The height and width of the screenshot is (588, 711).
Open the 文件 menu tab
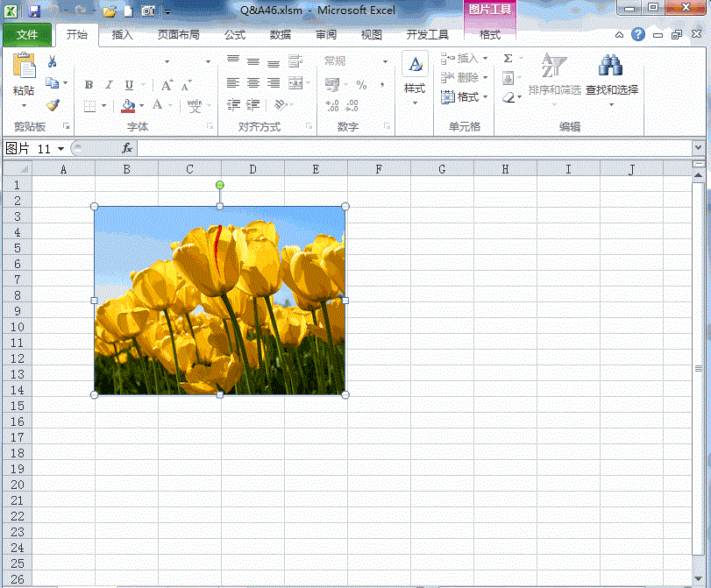click(x=27, y=35)
